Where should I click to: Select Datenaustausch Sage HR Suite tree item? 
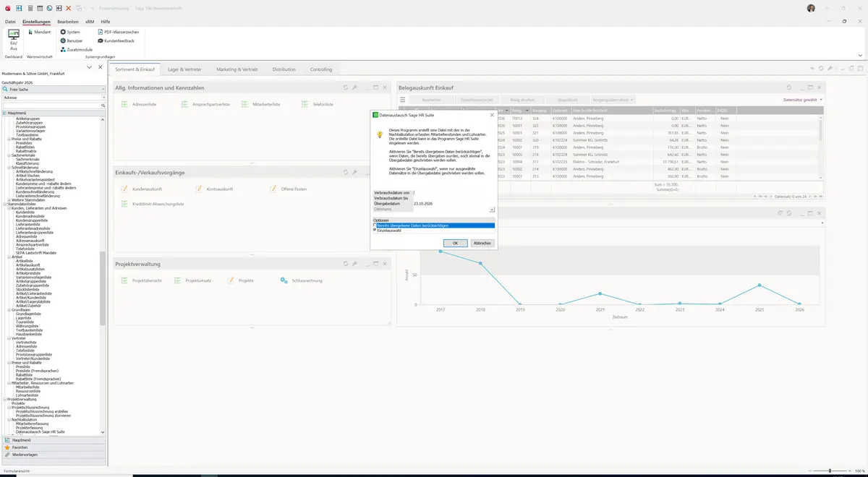pyautogui.click(x=40, y=431)
